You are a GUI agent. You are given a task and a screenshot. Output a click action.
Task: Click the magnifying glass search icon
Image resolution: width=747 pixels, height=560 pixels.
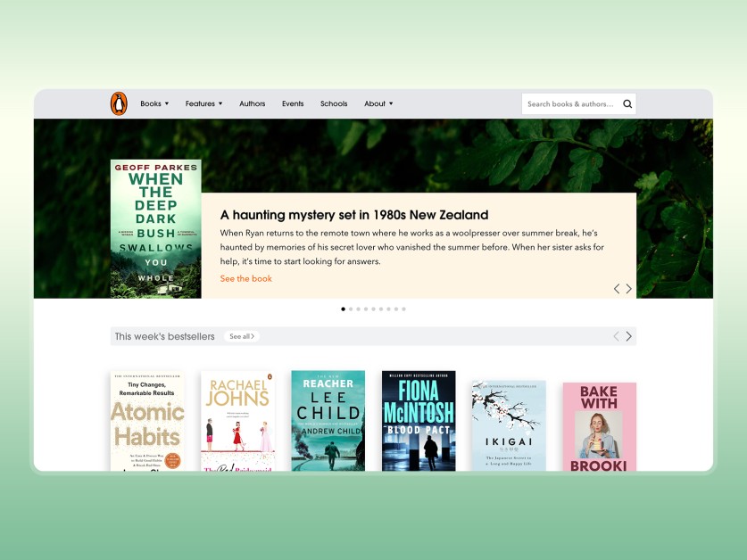(627, 103)
